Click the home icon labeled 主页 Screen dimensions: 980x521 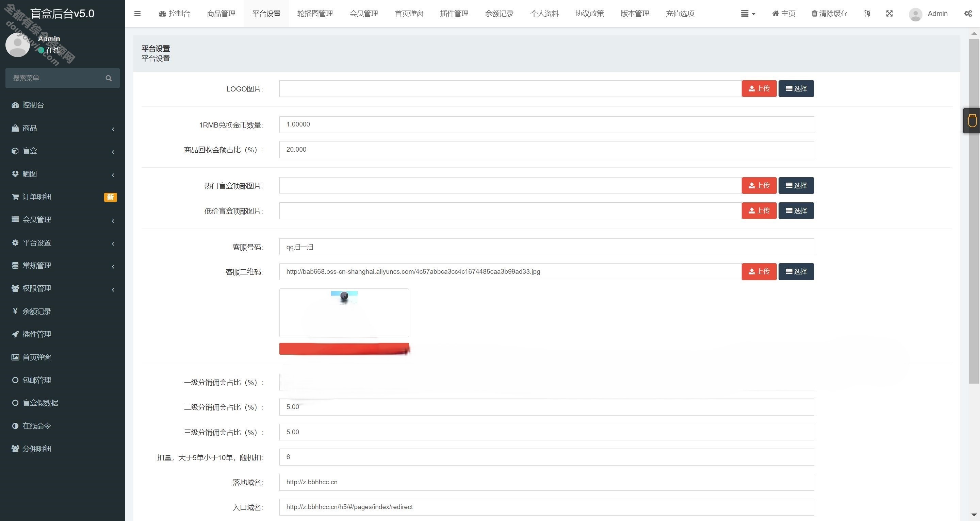point(784,14)
